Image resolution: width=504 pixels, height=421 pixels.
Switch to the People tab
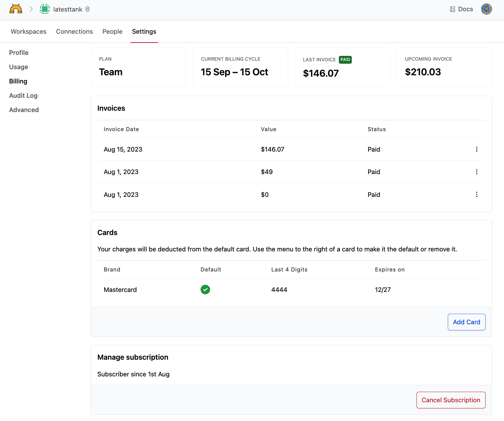112,32
